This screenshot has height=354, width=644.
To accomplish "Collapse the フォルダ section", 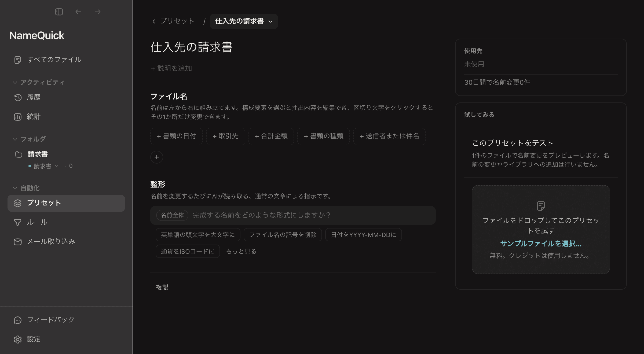I will click(x=30, y=139).
